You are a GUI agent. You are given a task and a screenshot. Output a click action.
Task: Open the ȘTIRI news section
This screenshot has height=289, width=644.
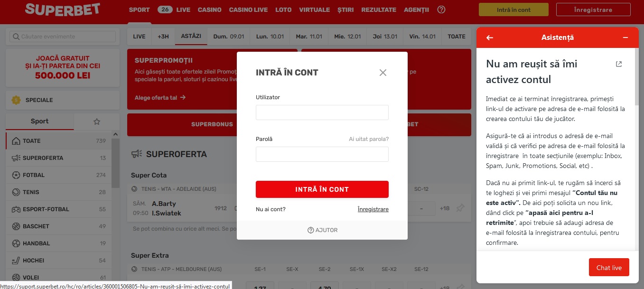345,9
